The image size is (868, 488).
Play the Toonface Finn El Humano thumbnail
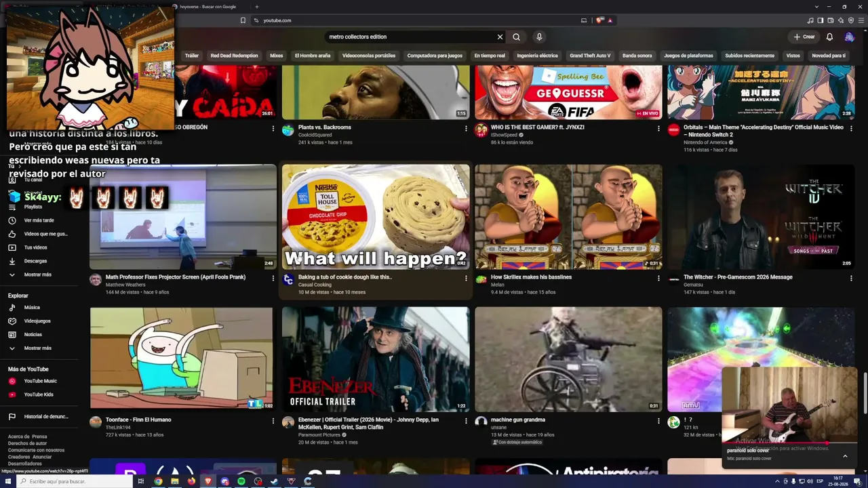click(182, 359)
